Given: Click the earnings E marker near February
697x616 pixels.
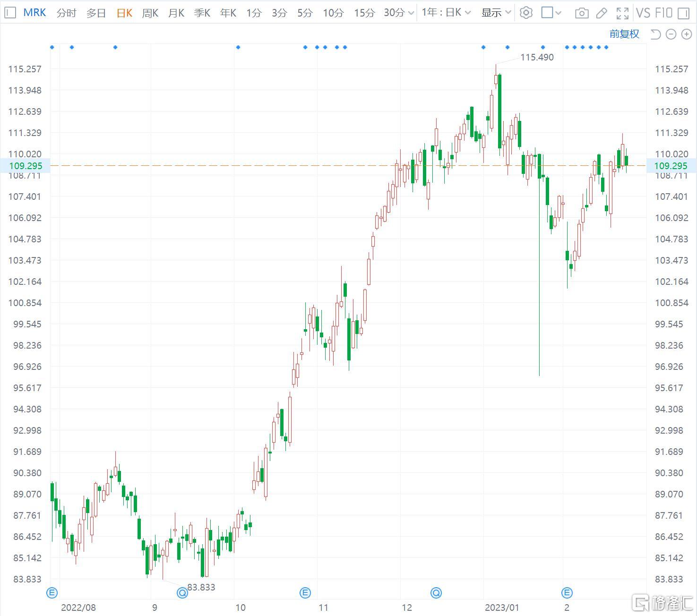Looking at the screenshot, I should [x=567, y=592].
